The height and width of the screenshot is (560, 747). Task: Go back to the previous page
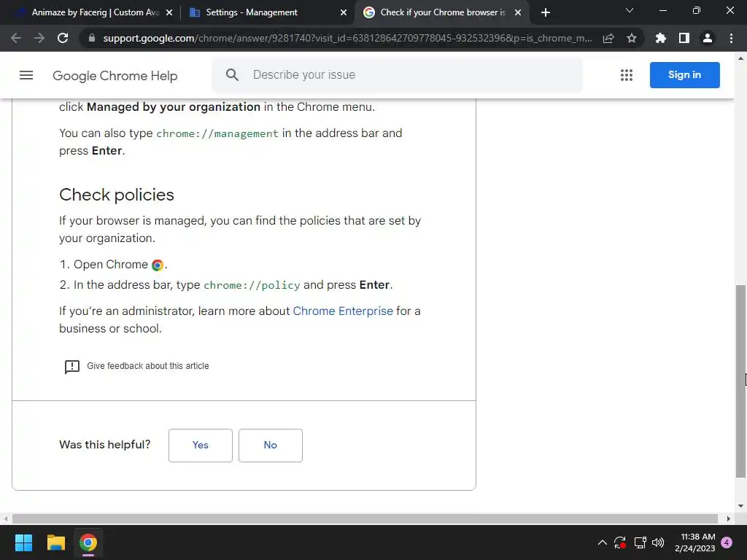point(16,38)
